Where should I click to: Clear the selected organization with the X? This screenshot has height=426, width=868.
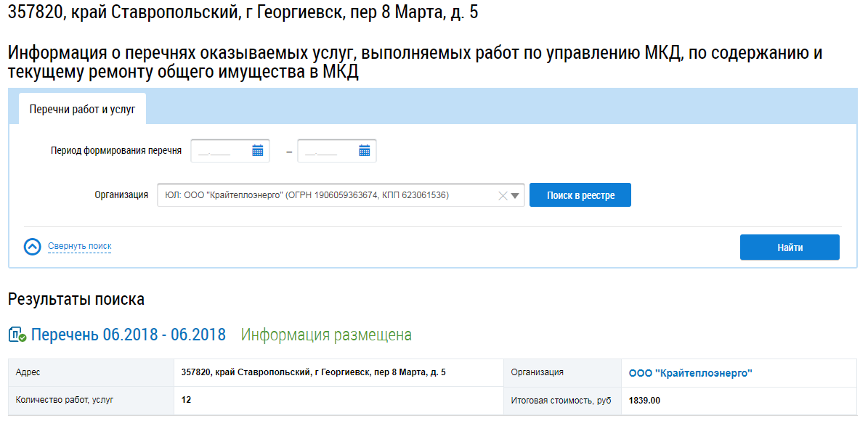click(x=502, y=195)
